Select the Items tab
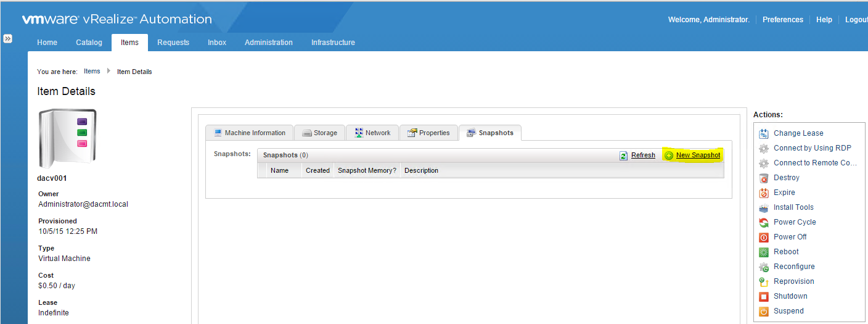 coord(129,43)
